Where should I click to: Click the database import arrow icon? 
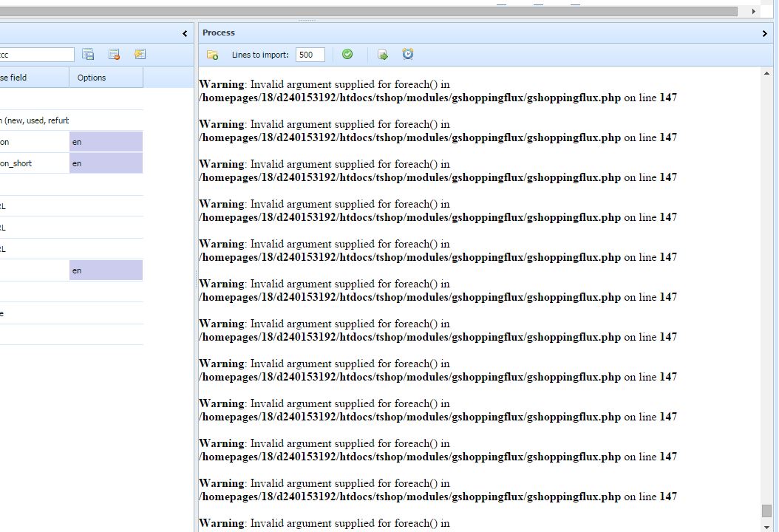coord(383,55)
